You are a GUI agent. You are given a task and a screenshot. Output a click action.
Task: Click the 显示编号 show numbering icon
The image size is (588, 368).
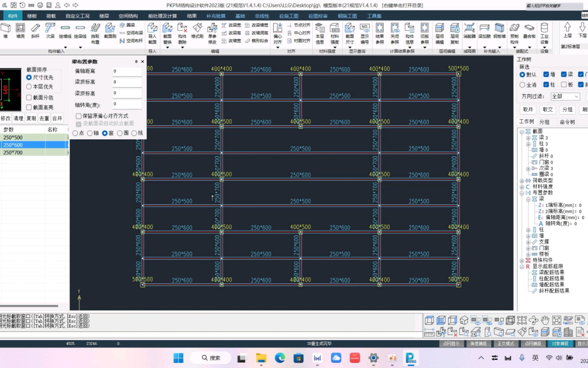coord(364,33)
